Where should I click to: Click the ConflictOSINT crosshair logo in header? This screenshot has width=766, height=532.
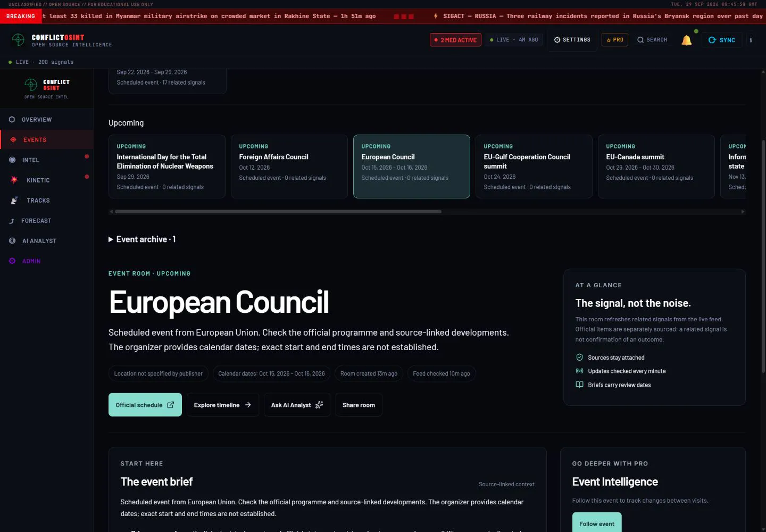coord(18,40)
